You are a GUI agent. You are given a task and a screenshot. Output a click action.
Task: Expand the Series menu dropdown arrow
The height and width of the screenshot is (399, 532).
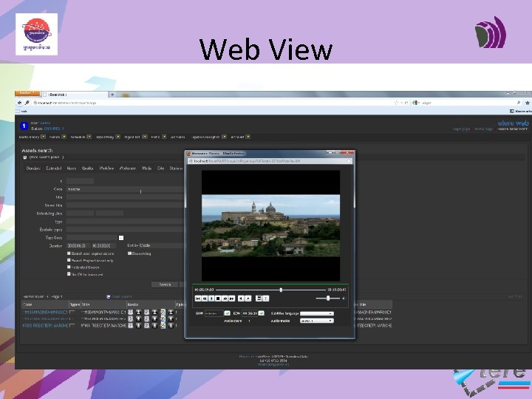[64, 137]
